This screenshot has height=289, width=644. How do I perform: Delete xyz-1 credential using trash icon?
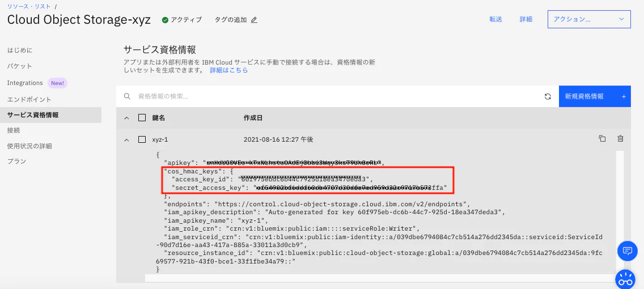(621, 139)
